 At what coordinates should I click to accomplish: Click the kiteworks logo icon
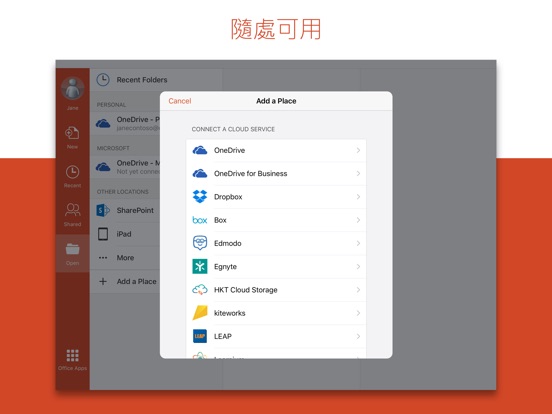point(200,313)
